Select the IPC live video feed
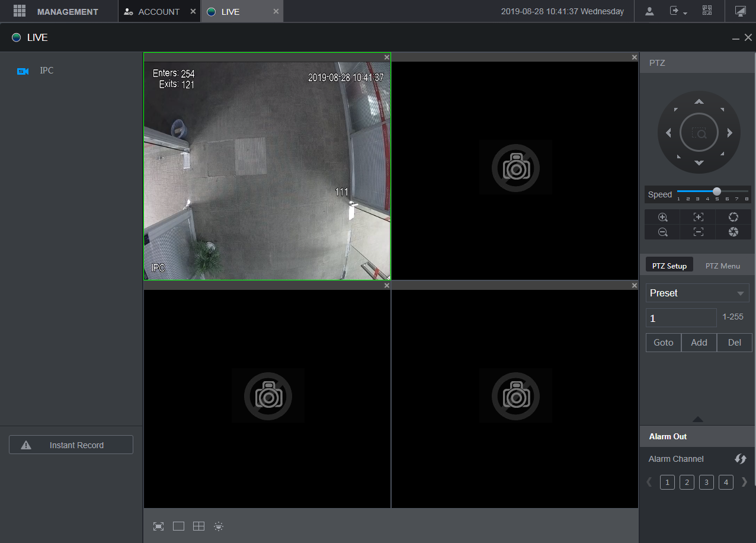The height and width of the screenshot is (543, 756). coord(267,171)
